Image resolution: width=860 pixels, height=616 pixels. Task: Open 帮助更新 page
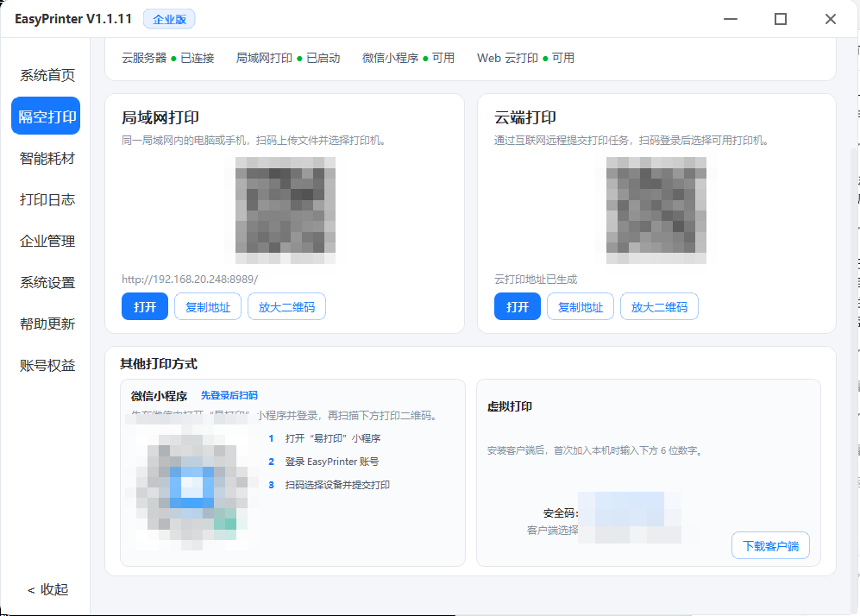point(47,324)
